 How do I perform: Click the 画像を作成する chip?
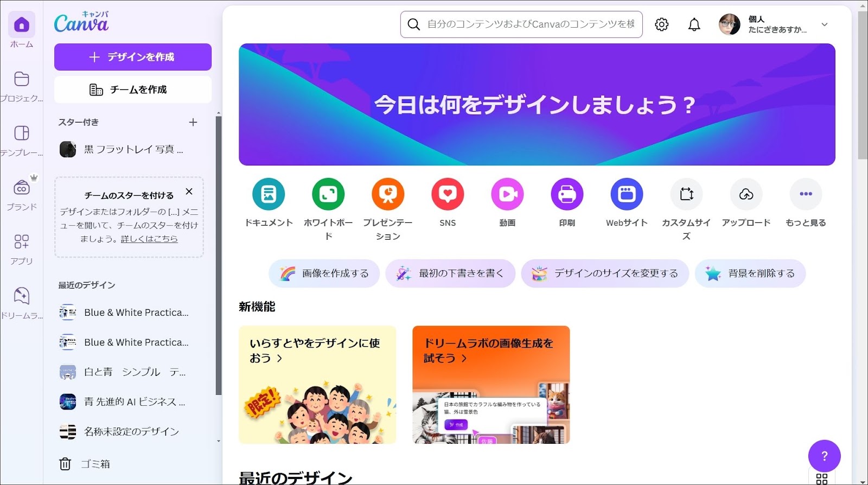click(x=324, y=273)
